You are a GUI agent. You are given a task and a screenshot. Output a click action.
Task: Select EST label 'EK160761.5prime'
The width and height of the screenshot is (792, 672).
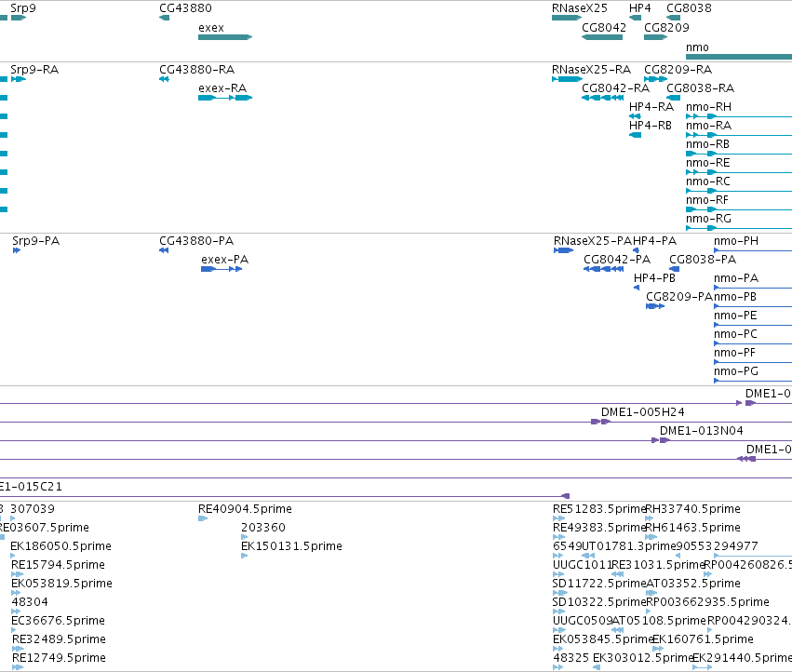click(703, 640)
